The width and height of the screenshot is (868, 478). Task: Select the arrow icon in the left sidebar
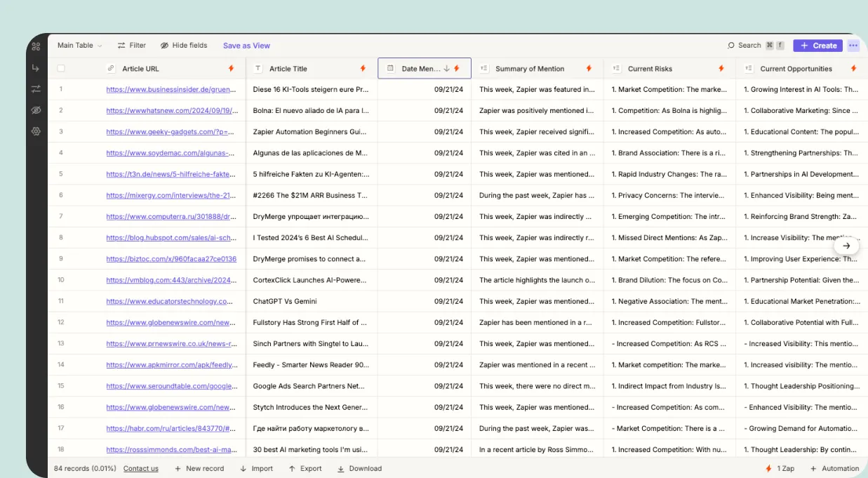(36, 68)
